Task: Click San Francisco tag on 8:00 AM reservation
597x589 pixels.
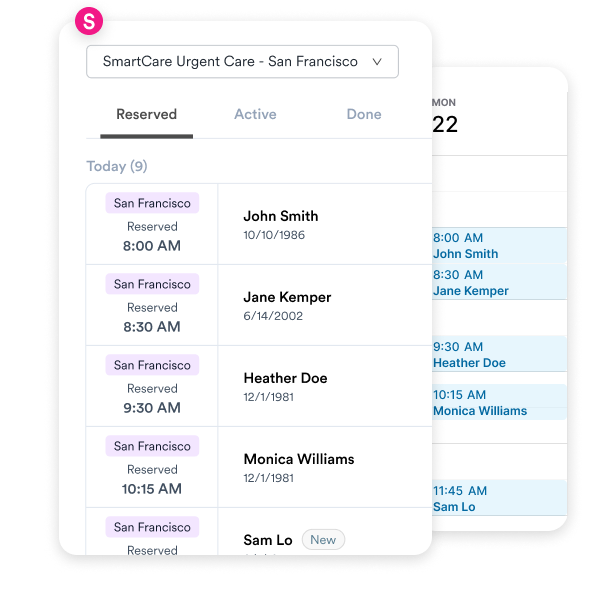Action: point(152,203)
